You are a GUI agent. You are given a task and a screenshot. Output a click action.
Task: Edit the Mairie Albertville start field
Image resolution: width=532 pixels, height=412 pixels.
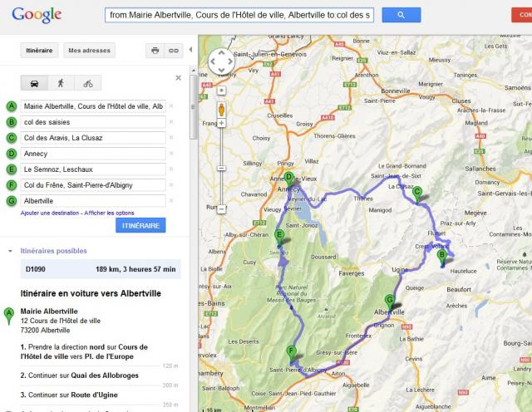pos(93,106)
